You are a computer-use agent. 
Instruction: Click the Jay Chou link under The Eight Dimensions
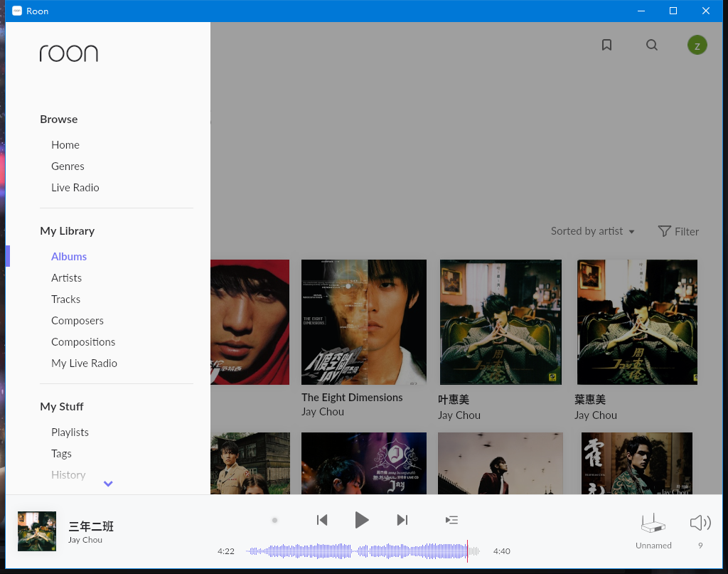click(323, 412)
